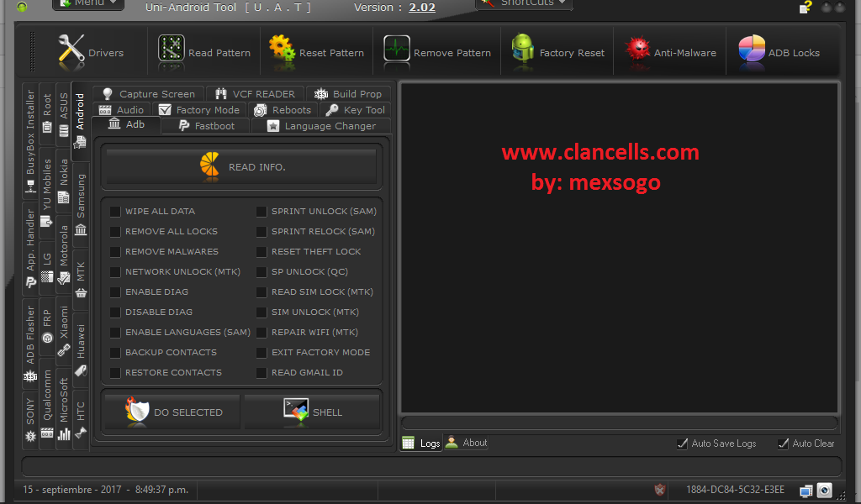Click the Reboots icon
861x504 pixels.
click(261, 110)
